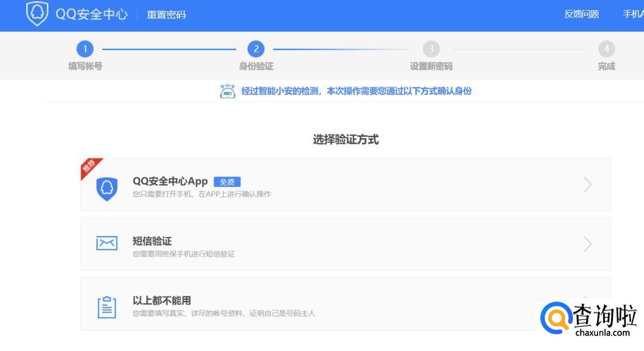Click the 设置新密码 step label
Image resolution: width=644 pixels, height=351 pixels.
431,66
